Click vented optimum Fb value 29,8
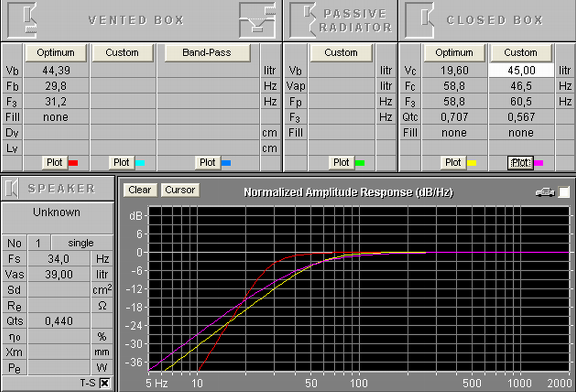The width and height of the screenshot is (576, 392). [x=56, y=86]
